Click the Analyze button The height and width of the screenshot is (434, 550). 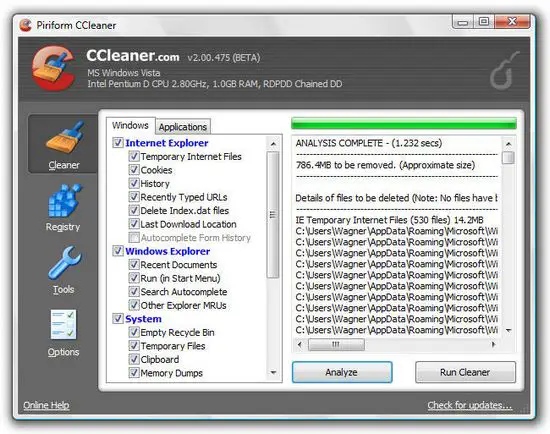pyautogui.click(x=342, y=372)
